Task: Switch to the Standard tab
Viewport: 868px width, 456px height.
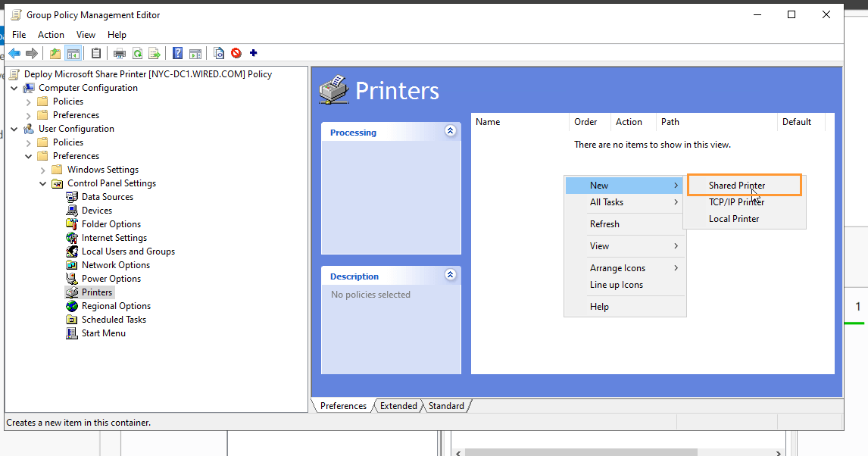Action: point(446,406)
